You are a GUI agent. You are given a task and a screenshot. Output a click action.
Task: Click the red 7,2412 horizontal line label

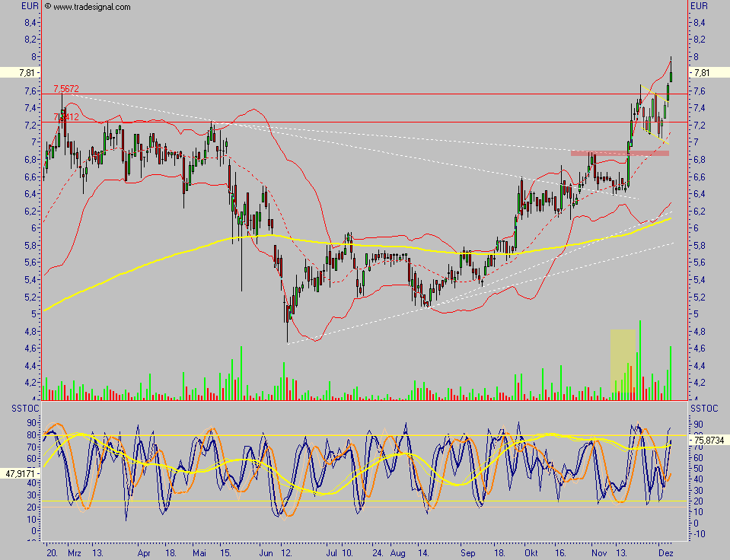coord(66,116)
